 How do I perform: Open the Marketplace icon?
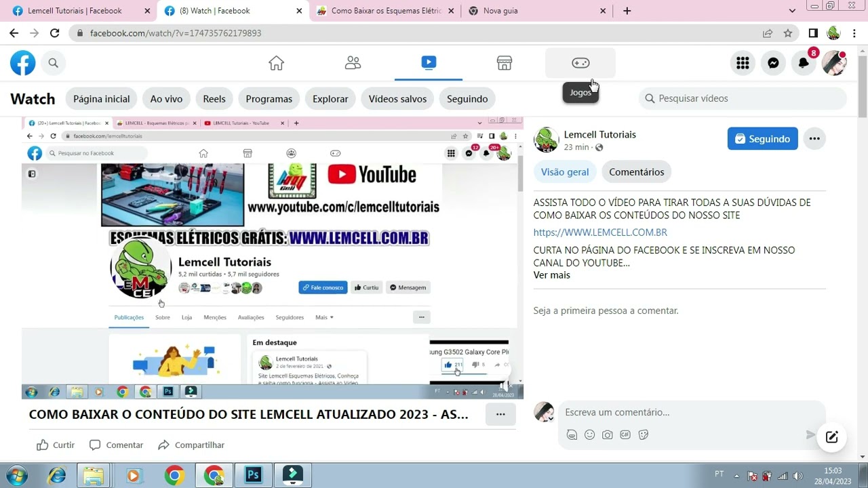[505, 63]
